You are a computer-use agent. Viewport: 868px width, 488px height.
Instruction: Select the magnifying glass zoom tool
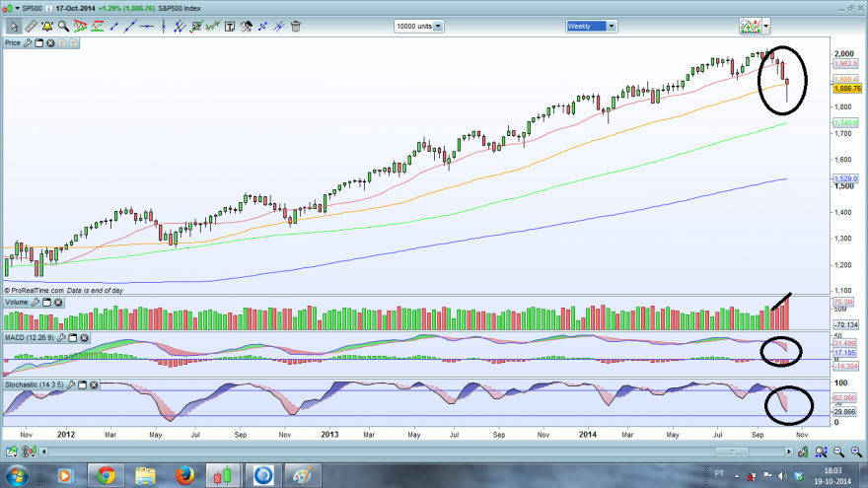pos(64,26)
